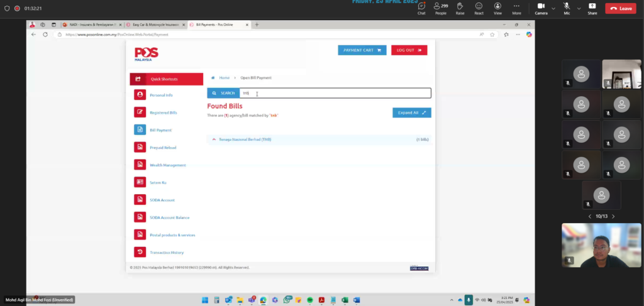Image resolution: width=644 pixels, height=306 pixels.
Task: Open Postal products & services
Action: tap(172, 235)
